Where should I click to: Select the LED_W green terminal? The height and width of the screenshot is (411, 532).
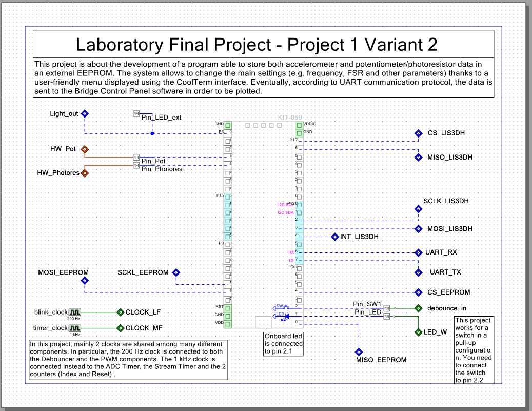[418, 332]
